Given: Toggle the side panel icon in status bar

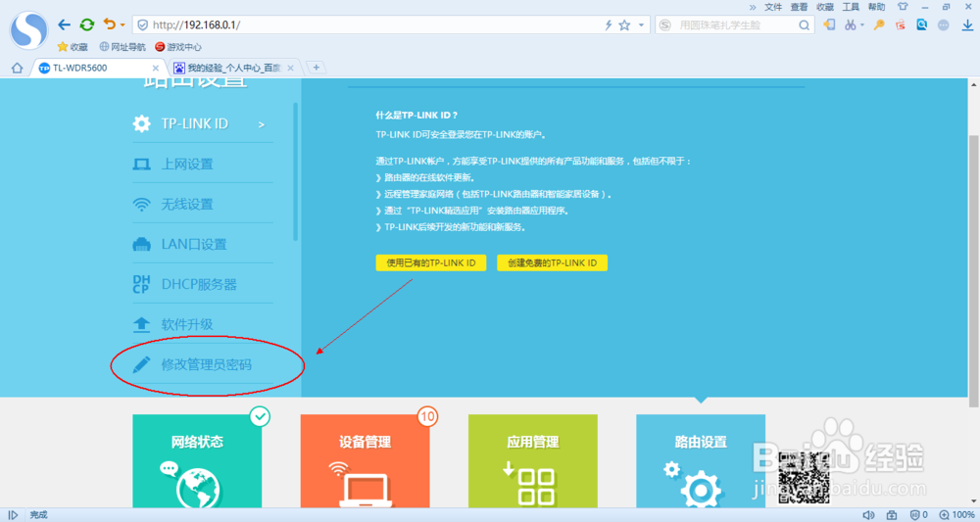Looking at the screenshot, I should [13, 515].
